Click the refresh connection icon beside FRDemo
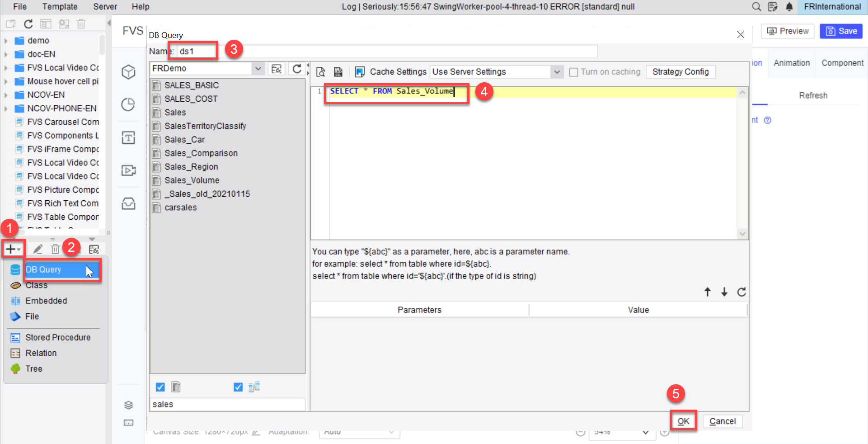868x444 pixels. coord(297,69)
